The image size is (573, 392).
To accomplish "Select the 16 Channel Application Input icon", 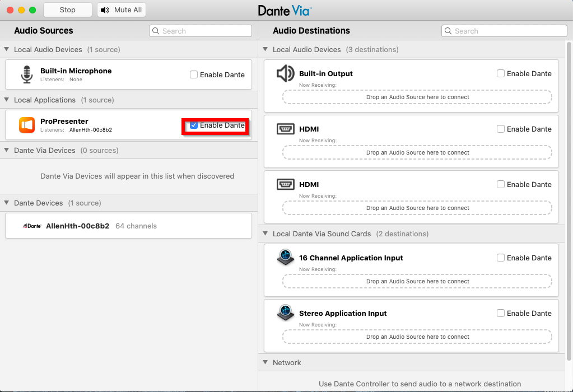I will click(286, 257).
